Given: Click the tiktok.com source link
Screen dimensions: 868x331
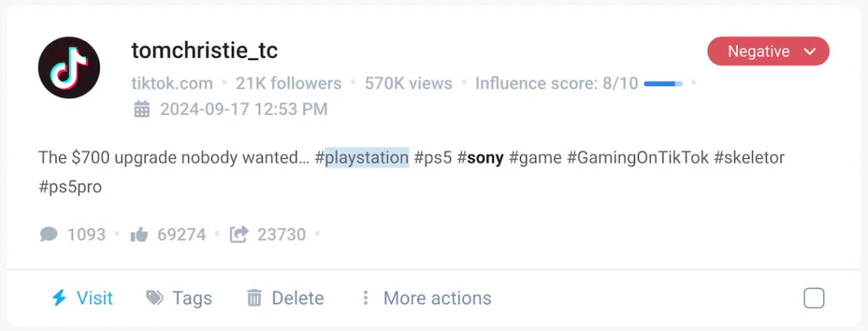Looking at the screenshot, I should (172, 84).
